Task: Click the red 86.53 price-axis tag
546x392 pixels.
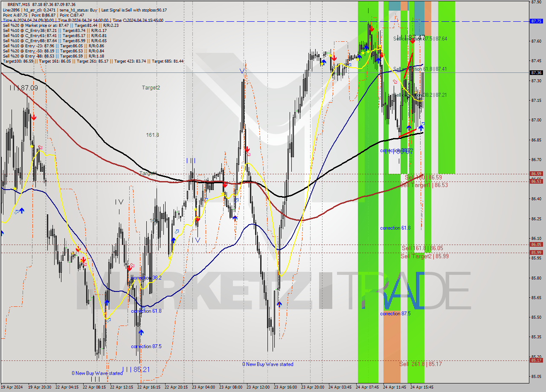Action: 536,181
